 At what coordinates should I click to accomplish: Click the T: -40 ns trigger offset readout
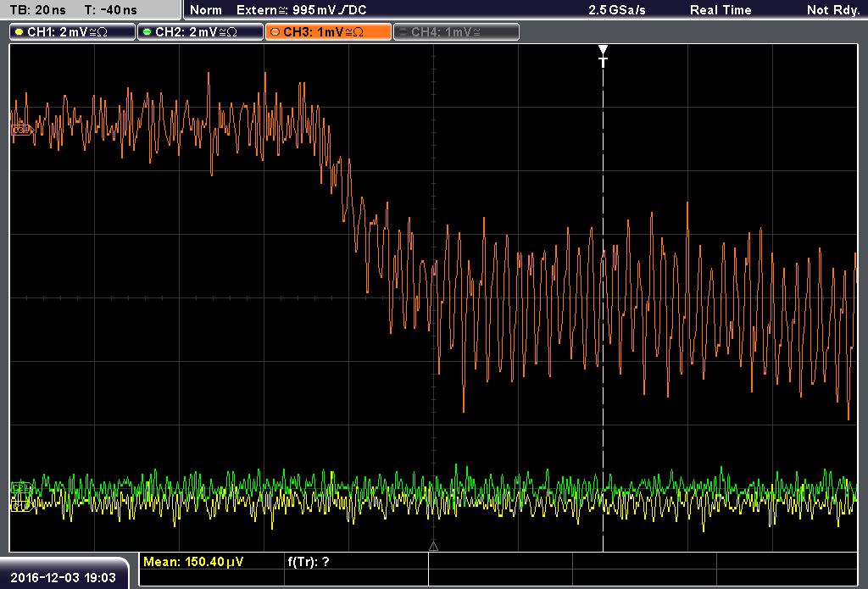111,10
